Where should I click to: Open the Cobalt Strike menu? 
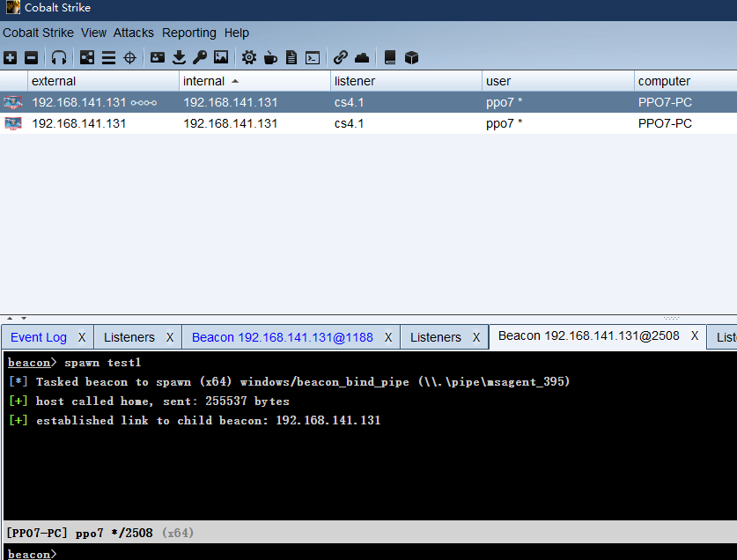tap(38, 33)
